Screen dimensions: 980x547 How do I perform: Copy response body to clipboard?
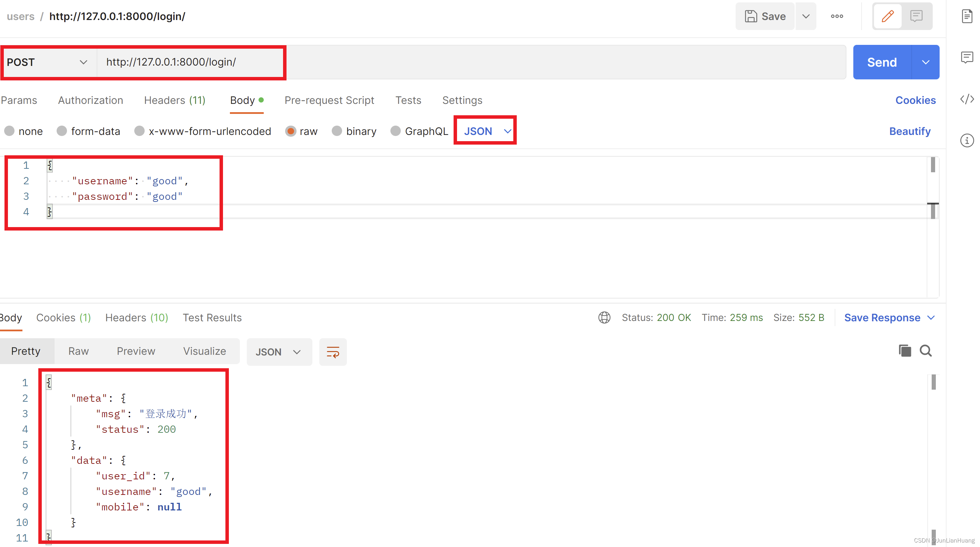[905, 350]
